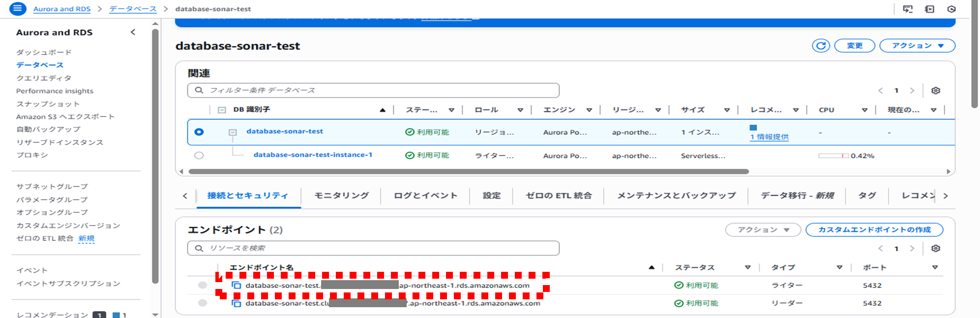Open the endpoints アクション dropdown

pyautogui.click(x=763, y=230)
